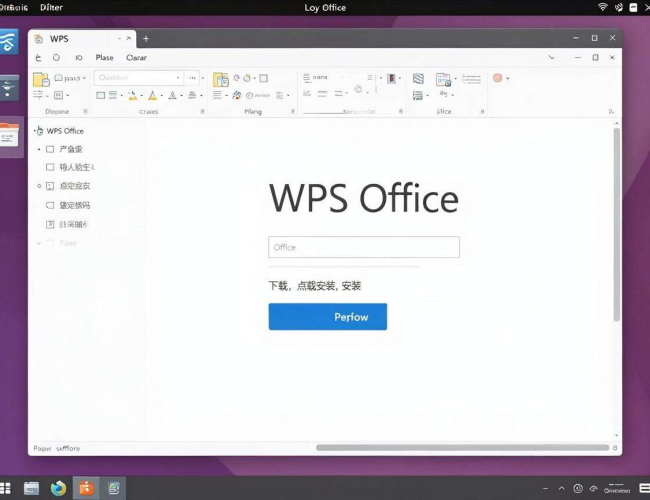The height and width of the screenshot is (500, 650).
Task: Click the large Paste folder icon
Action: click(41, 79)
